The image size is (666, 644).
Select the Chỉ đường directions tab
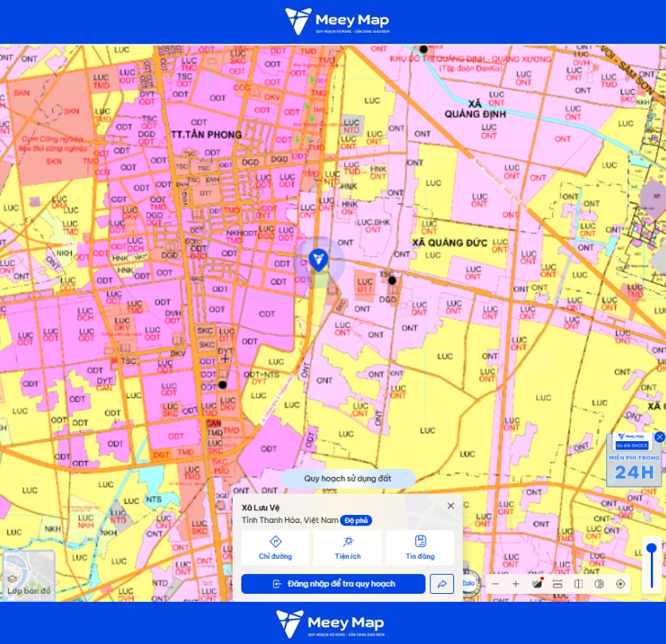[x=275, y=548]
